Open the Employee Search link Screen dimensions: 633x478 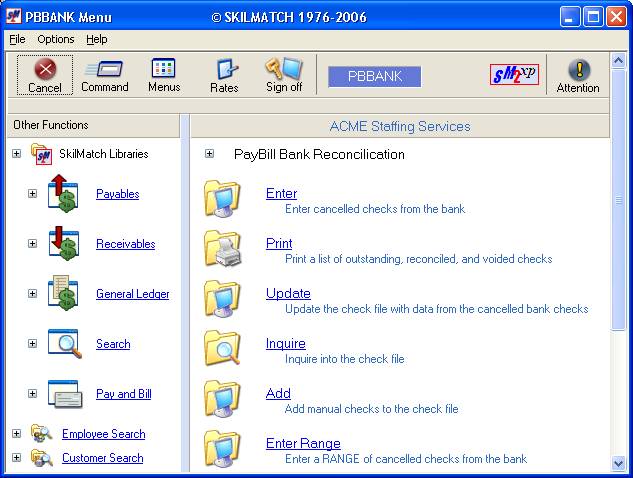pyautogui.click(x=104, y=434)
